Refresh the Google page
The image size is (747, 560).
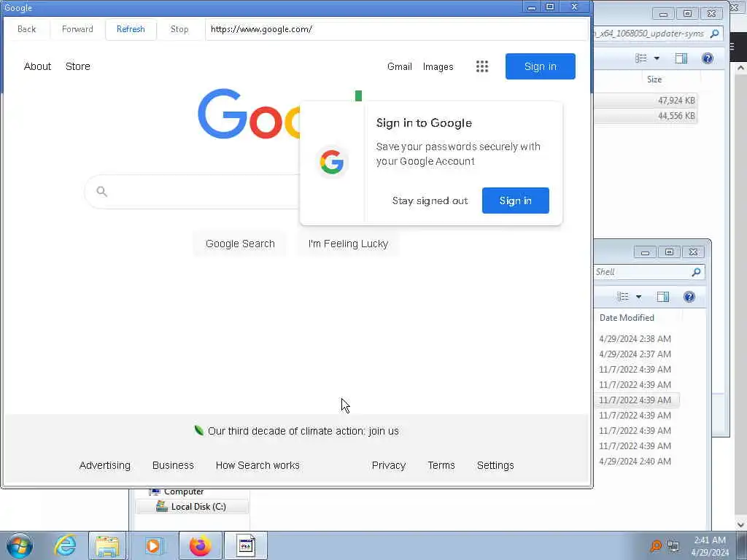click(131, 29)
